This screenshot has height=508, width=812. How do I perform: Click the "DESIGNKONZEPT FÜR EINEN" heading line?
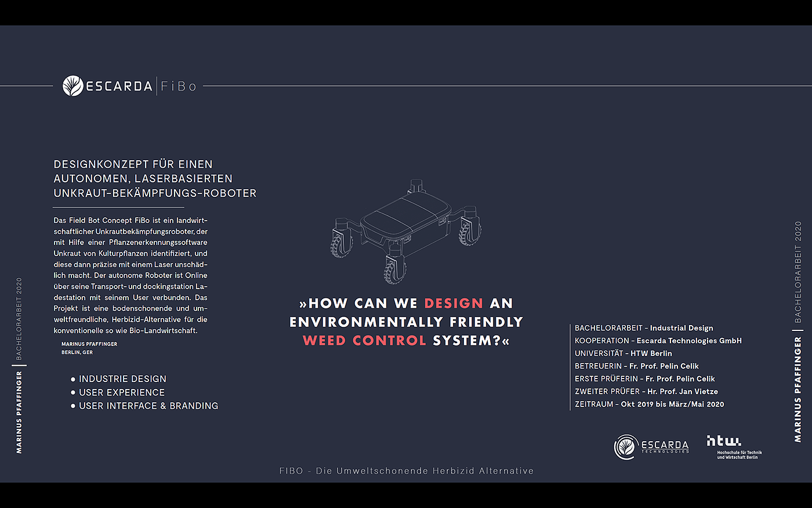click(x=133, y=164)
